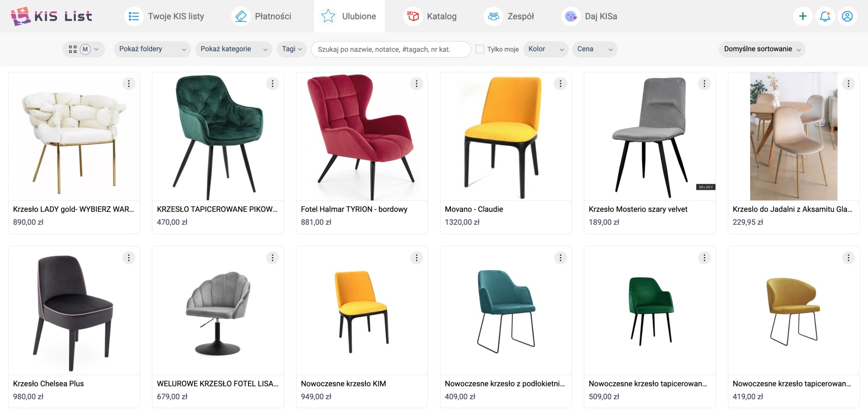Image resolution: width=868 pixels, height=417 pixels.
Task: Expand the Pokaż kategorie dropdown
Action: [x=233, y=49]
